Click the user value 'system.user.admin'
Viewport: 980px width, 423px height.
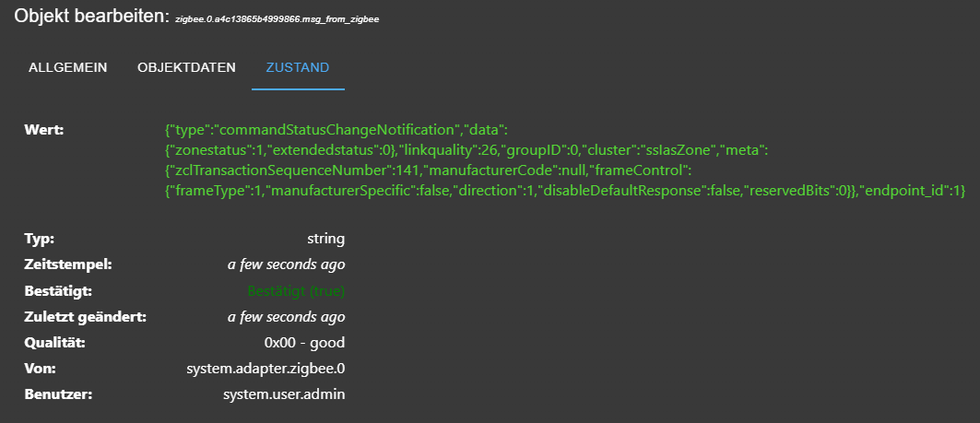[x=284, y=394]
